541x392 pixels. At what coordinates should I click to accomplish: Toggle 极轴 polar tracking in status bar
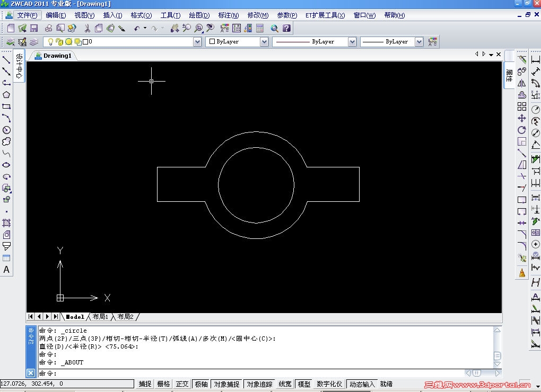[201, 384]
